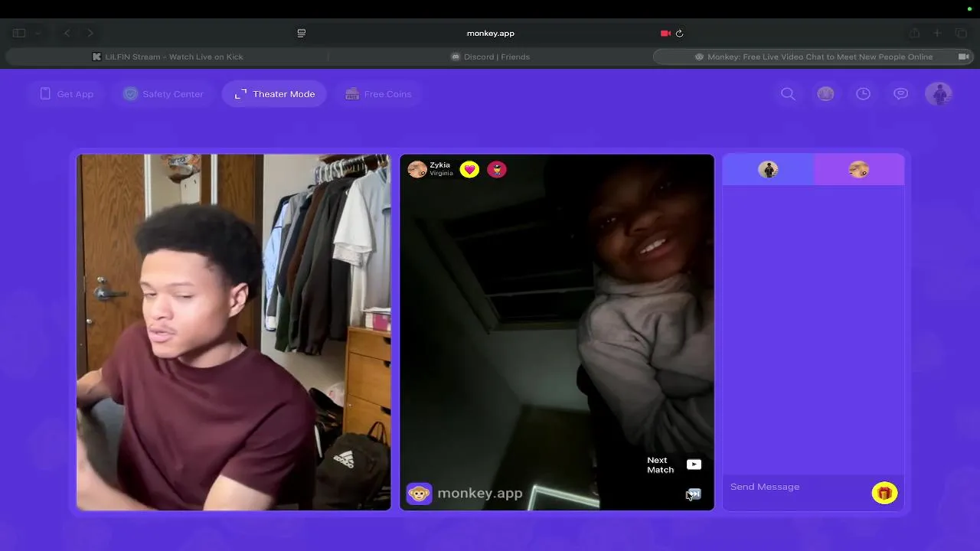
Task: Click the browser share icon
Action: click(x=915, y=33)
